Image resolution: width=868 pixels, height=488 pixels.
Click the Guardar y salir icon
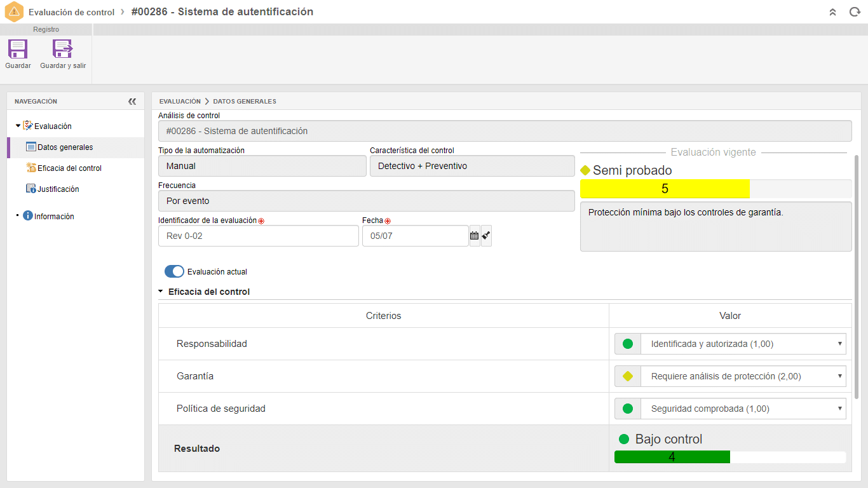coord(63,49)
